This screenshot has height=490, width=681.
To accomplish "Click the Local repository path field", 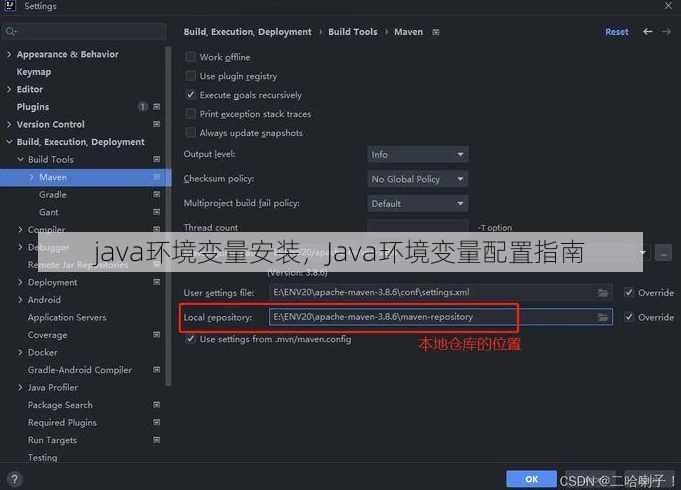I will pos(441,317).
